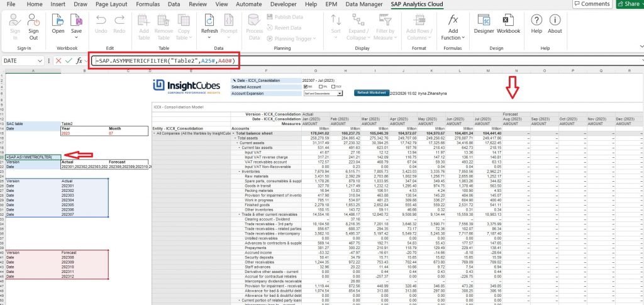Open the Comments pane button

pyautogui.click(x=592, y=4)
